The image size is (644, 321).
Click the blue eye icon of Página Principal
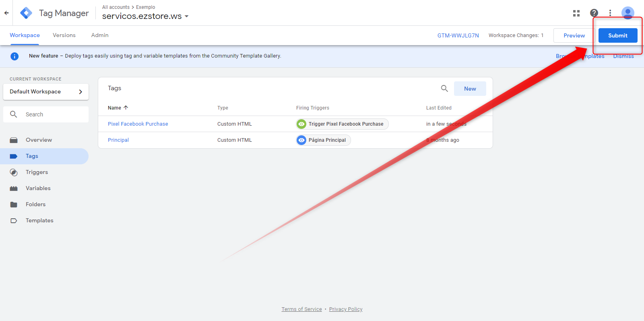tap(301, 140)
